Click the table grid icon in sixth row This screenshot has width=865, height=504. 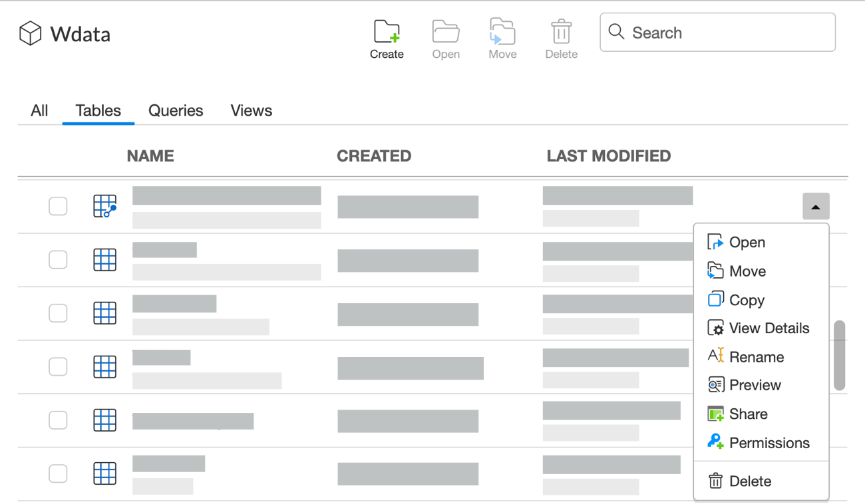pos(105,473)
